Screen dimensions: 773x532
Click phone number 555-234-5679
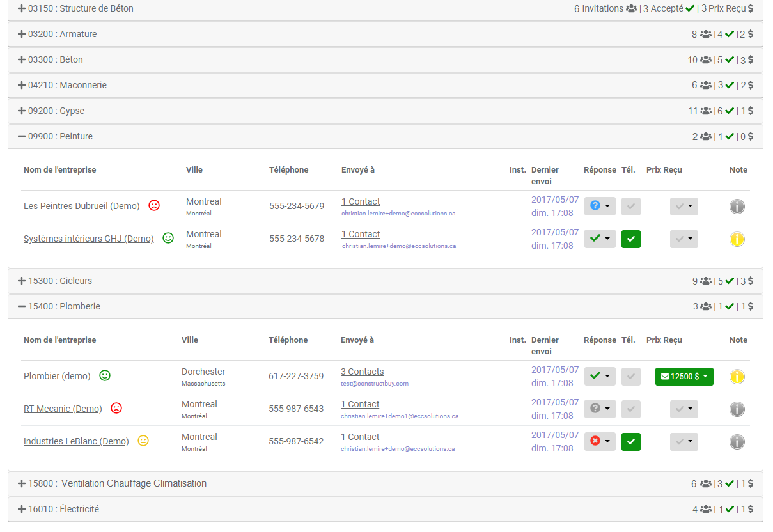(x=297, y=206)
